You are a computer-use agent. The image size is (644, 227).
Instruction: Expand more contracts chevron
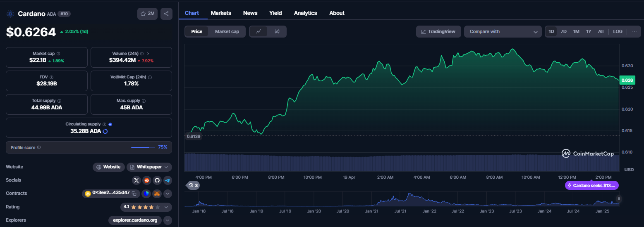coord(168,194)
